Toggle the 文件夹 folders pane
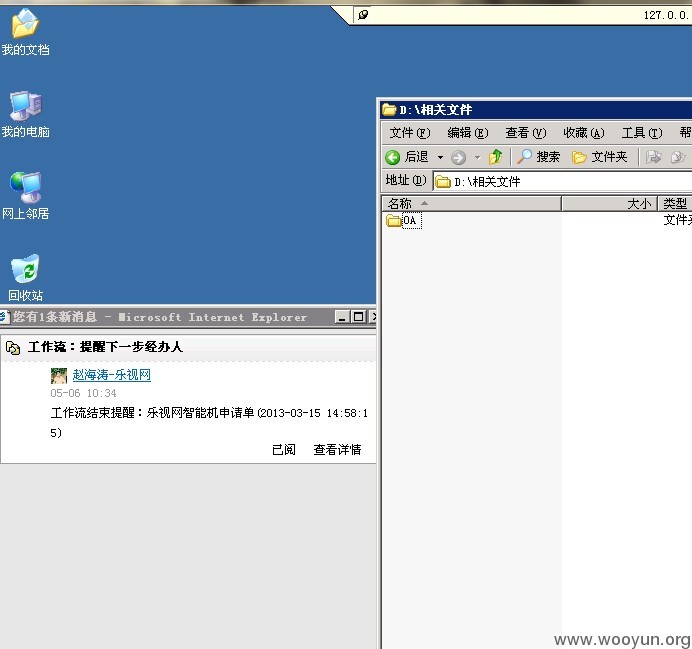 pos(599,157)
